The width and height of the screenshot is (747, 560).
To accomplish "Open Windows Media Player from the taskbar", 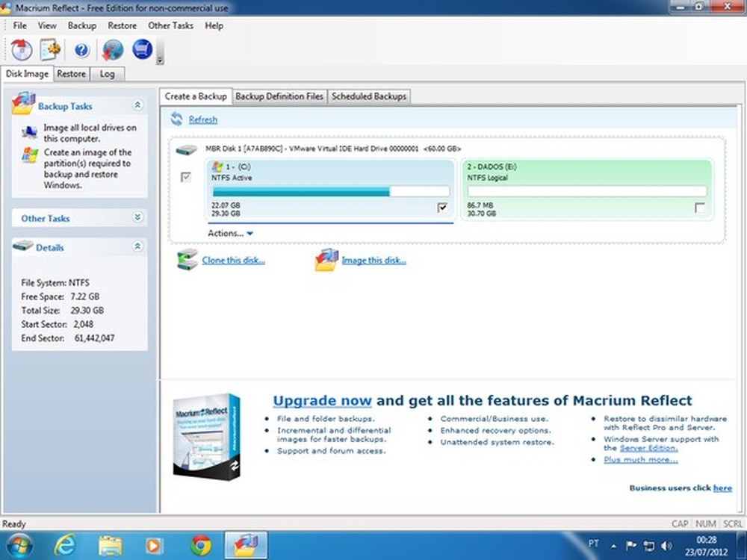I will click(x=153, y=545).
